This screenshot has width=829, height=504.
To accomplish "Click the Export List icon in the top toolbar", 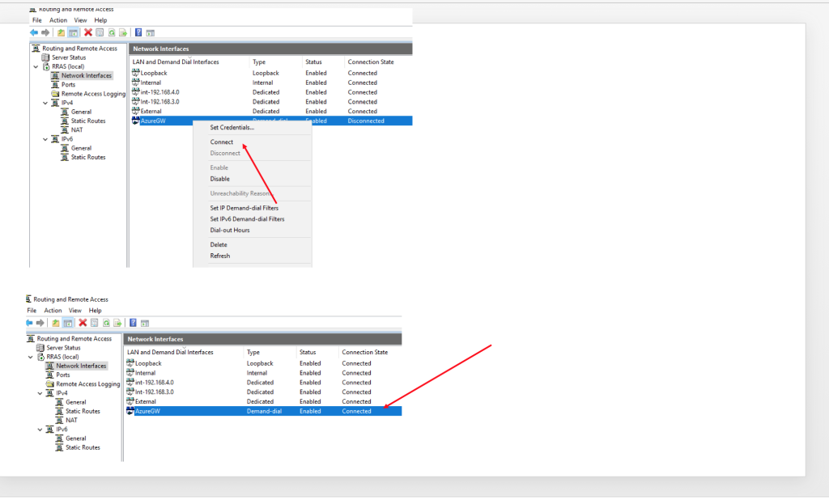I will coord(123,32).
